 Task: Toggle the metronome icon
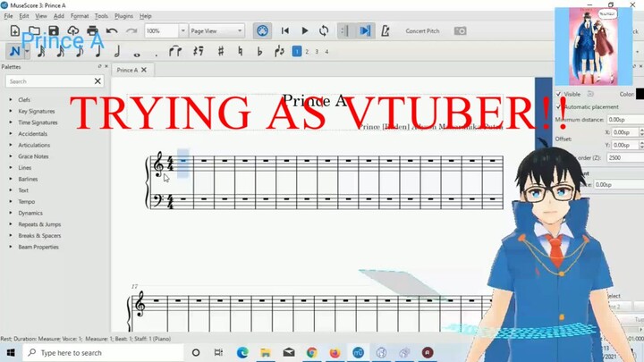point(386,30)
